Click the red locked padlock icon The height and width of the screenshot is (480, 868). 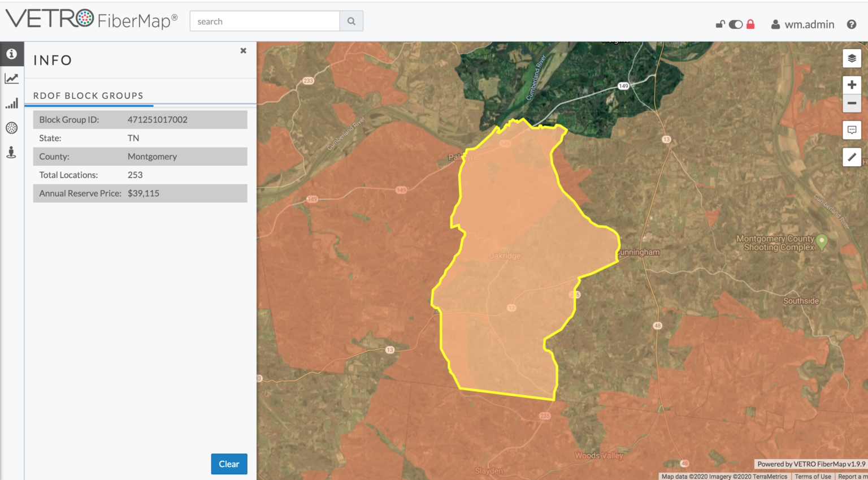(750, 24)
